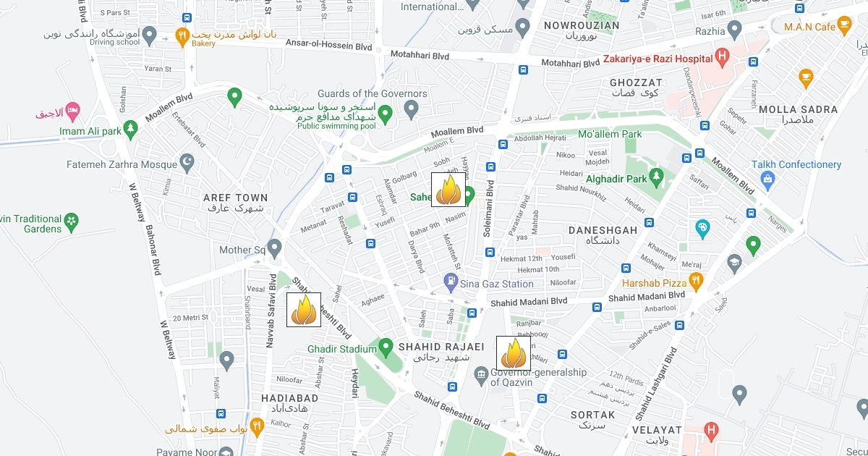Click the Razhia gray location pin
This screenshot has width=868, height=456.
(x=735, y=30)
